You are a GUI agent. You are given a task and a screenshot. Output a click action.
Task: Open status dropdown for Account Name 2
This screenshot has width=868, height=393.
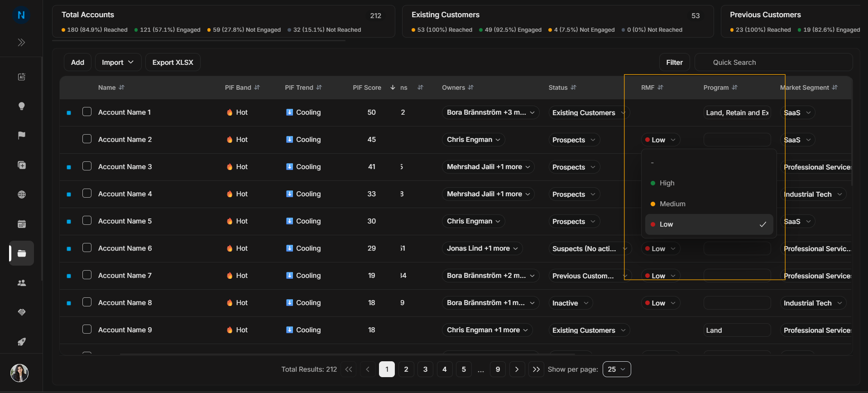(574, 140)
